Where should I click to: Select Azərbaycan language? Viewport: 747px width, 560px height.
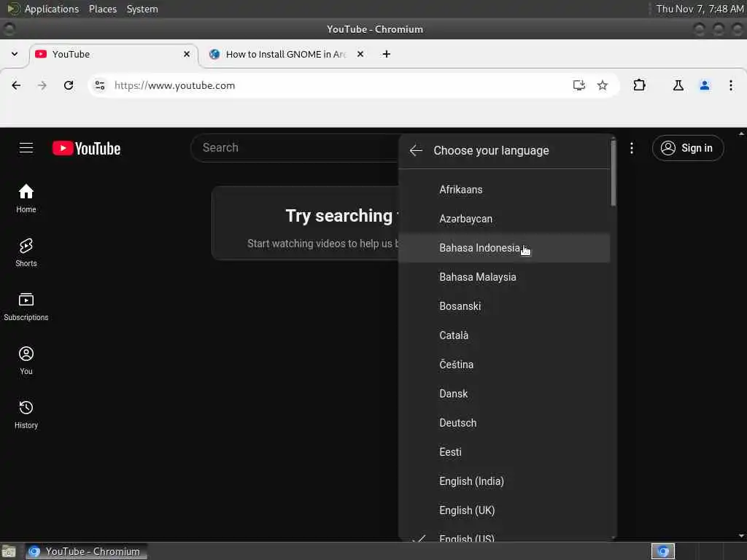[505, 219]
